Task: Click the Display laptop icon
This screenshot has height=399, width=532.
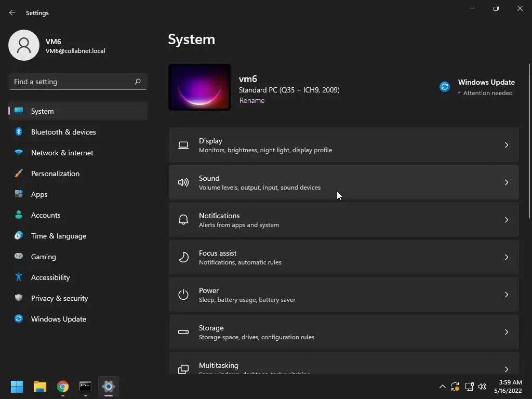Action: [x=183, y=145]
